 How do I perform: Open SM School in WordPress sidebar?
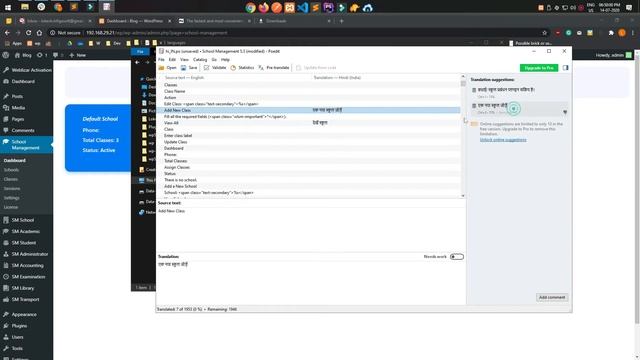(23, 220)
